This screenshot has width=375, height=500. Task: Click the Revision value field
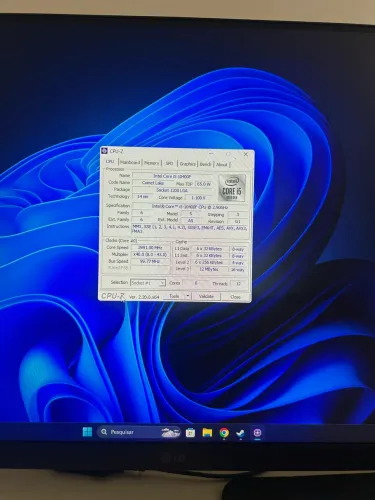click(x=238, y=221)
